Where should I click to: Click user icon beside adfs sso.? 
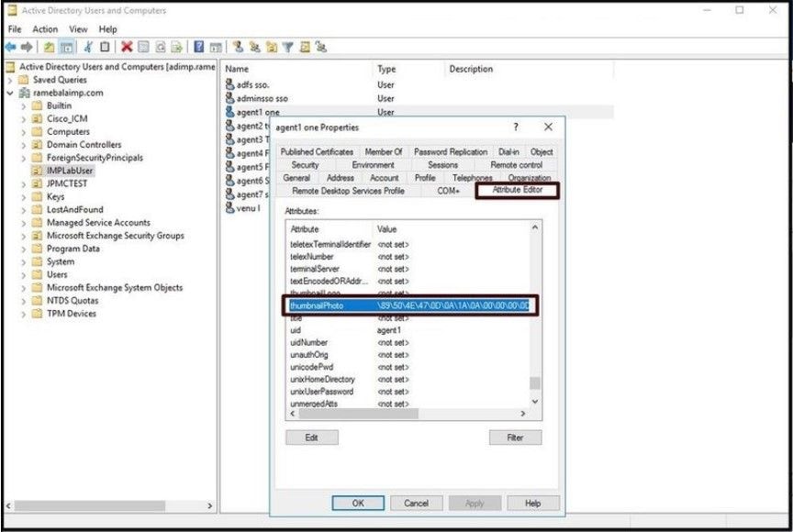(230, 84)
